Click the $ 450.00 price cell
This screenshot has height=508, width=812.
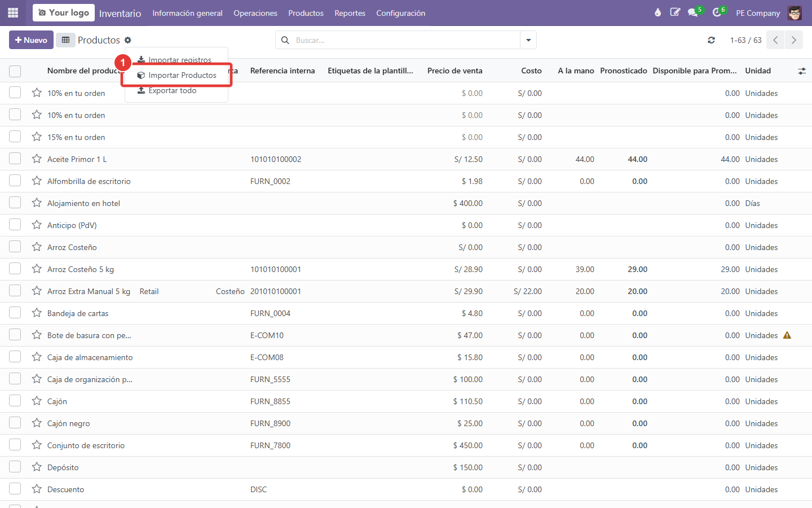coord(467,445)
